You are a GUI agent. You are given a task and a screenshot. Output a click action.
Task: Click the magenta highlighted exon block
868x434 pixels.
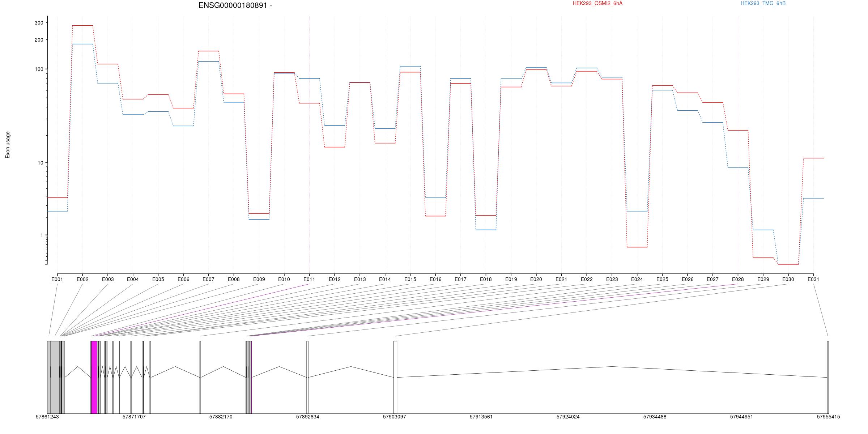(94, 377)
